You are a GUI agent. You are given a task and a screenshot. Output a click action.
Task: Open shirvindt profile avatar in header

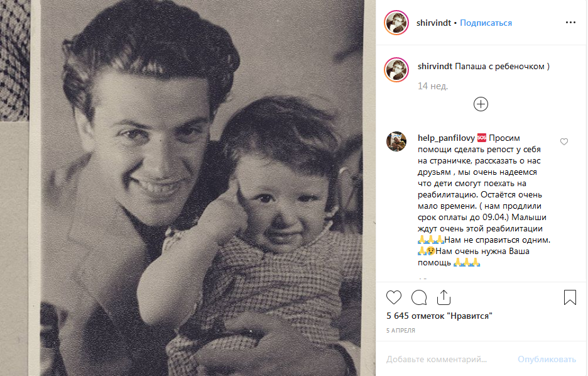397,23
